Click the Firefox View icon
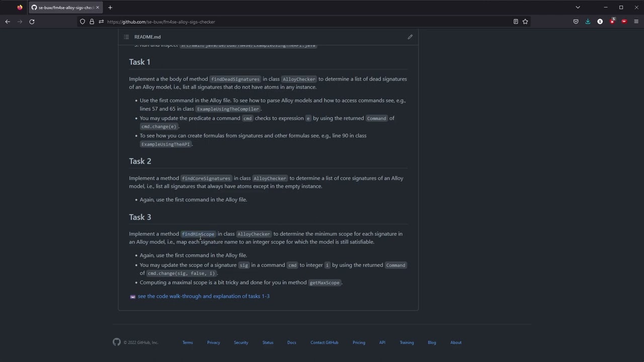 click(20, 8)
